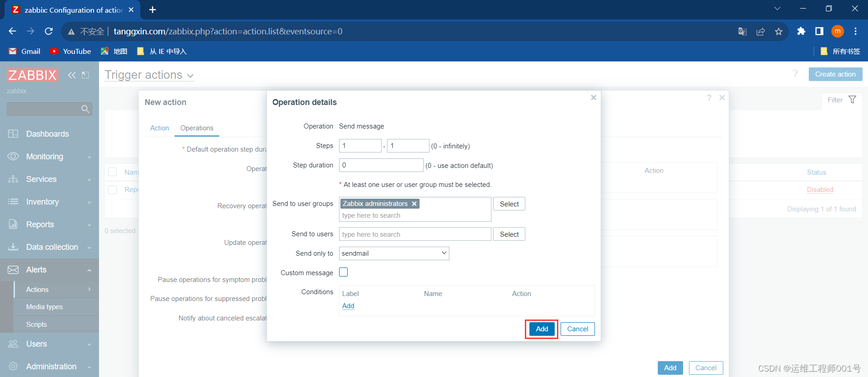Click the Zabbix logo in sidebar
The image size is (868, 377).
[33, 75]
